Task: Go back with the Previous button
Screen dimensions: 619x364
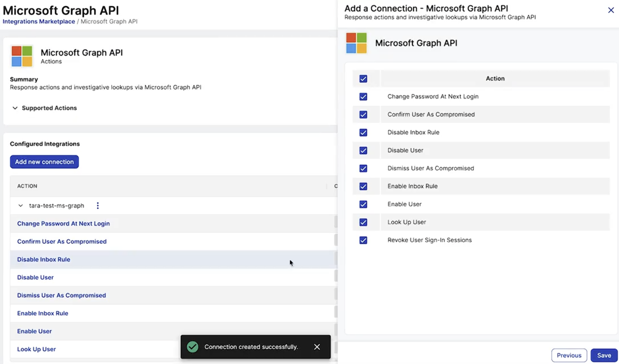Action: click(x=569, y=355)
